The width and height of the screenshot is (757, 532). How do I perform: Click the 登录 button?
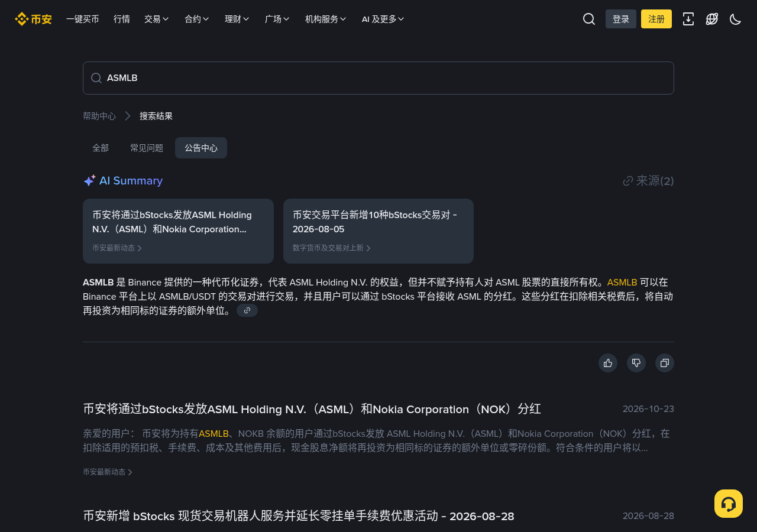[x=621, y=19]
